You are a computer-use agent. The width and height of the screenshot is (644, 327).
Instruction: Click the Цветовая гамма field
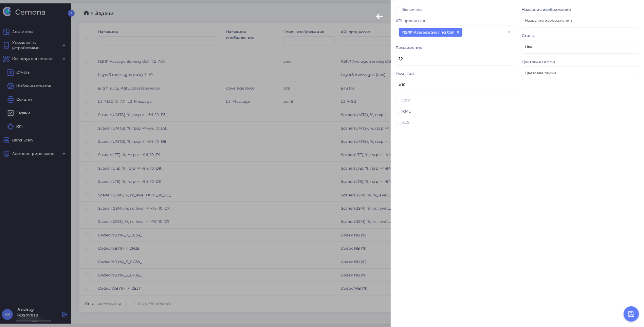[580, 73]
